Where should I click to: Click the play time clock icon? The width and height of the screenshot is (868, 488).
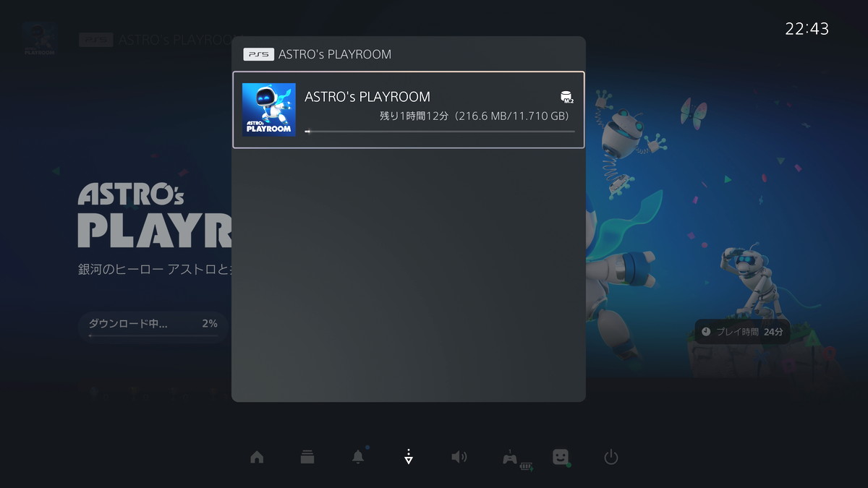tap(706, 332)
